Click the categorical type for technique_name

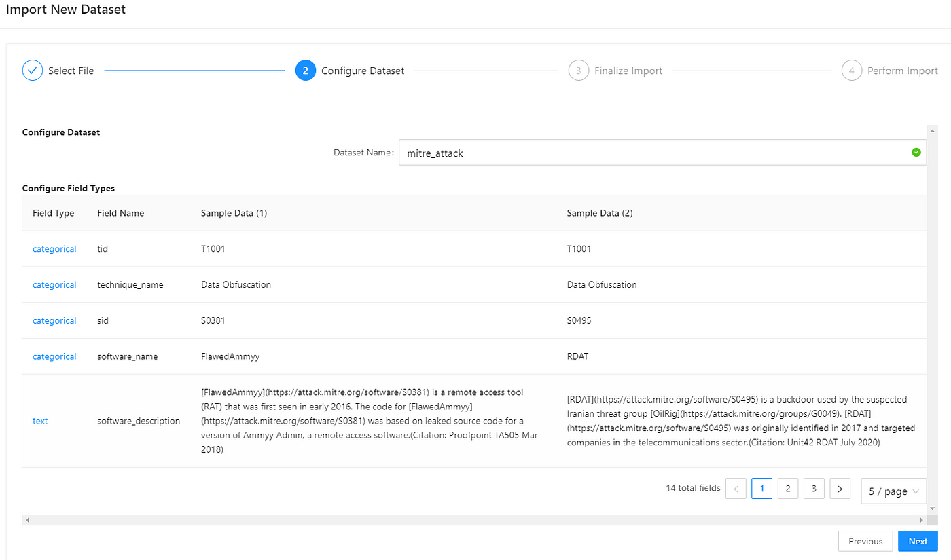pos(54,284)
